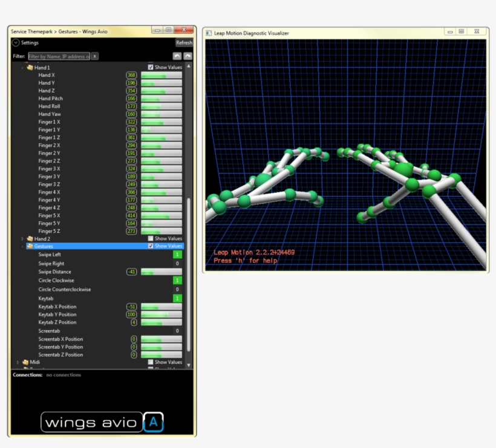The width and height of the screenshot is (496, 448).
Task: Click the Keytab value indicator
Action: click(x=177, y=299)
